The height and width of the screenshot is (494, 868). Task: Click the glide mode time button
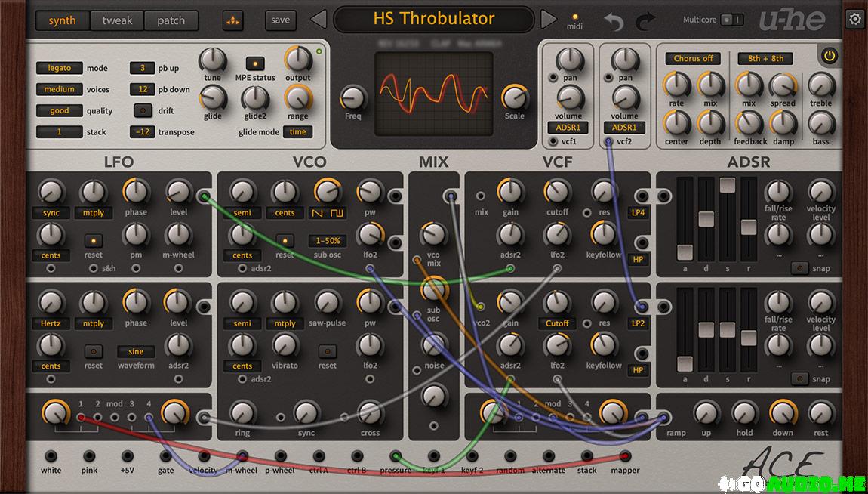click(x=297, y=131)
